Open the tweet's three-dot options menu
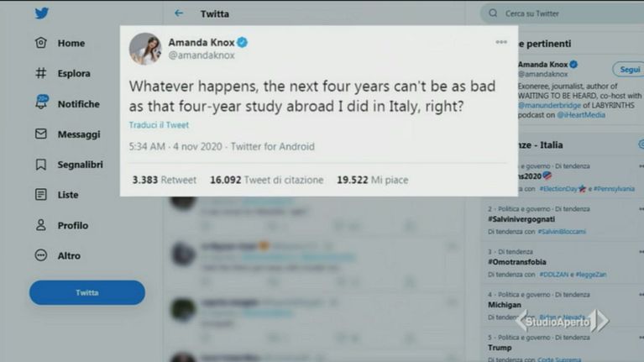The image size is (644, 362). coord(501,42)
